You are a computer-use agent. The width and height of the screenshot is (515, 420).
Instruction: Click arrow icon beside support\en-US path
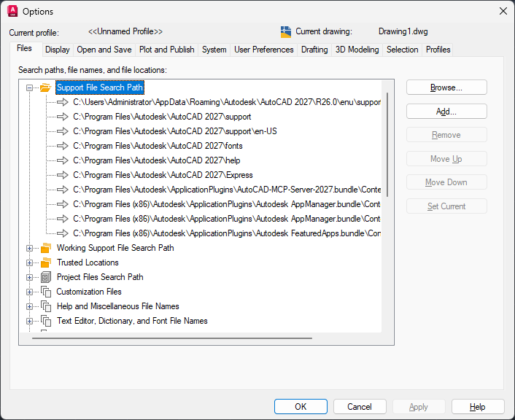coord(63,131)
